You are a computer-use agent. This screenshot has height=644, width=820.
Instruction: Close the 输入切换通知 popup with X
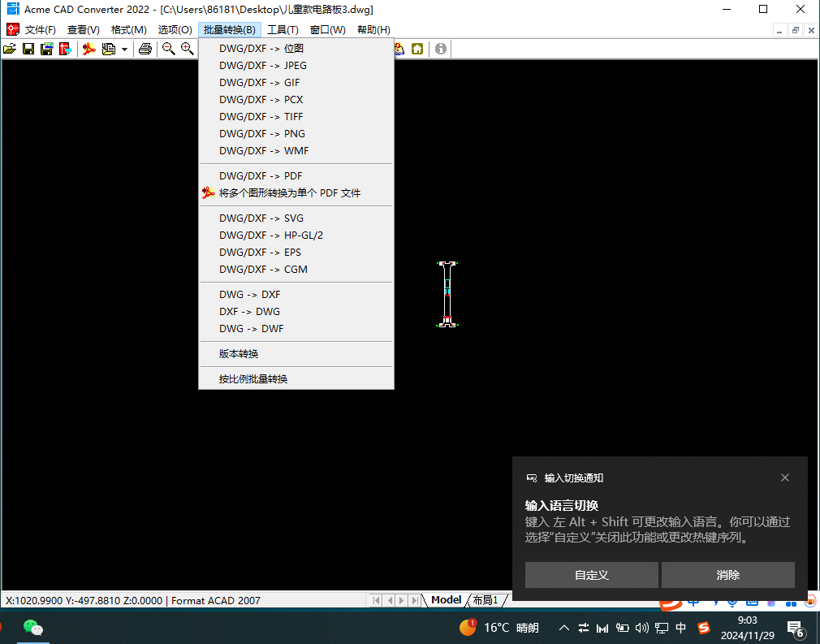785,478
